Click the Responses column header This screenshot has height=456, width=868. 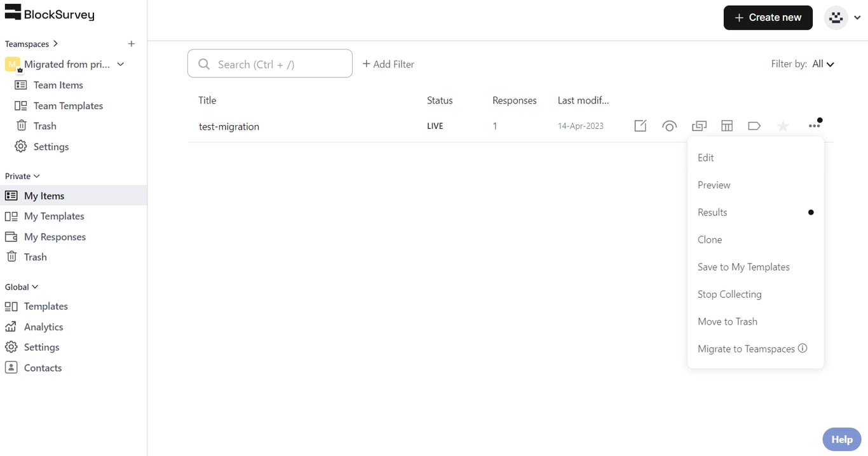(x=515, y=100)
